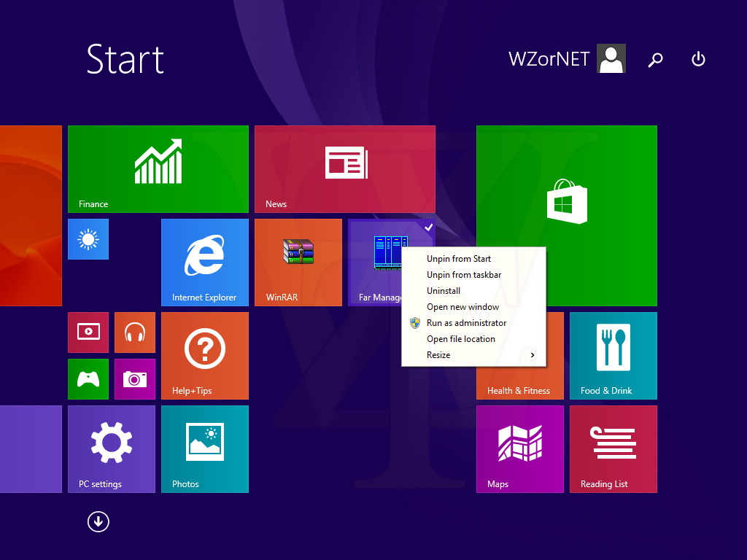This screenshot has width=747, height=560.
Task: Open the Maps tile
Action: coord(519,448)
